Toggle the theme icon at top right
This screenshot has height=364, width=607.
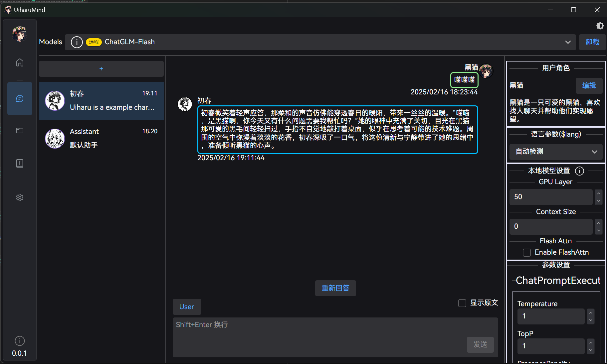(x=600, y=26)
